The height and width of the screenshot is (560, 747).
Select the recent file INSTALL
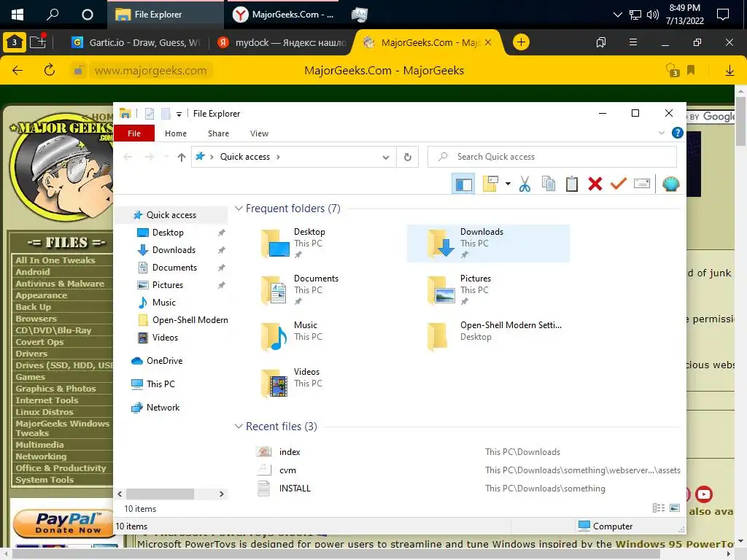click(x=295, y=488)
